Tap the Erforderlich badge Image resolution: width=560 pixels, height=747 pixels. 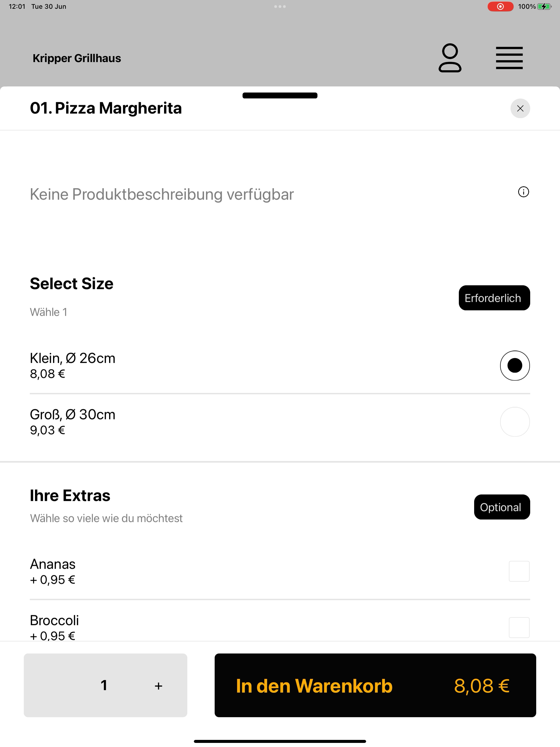[x=494, y=298]
